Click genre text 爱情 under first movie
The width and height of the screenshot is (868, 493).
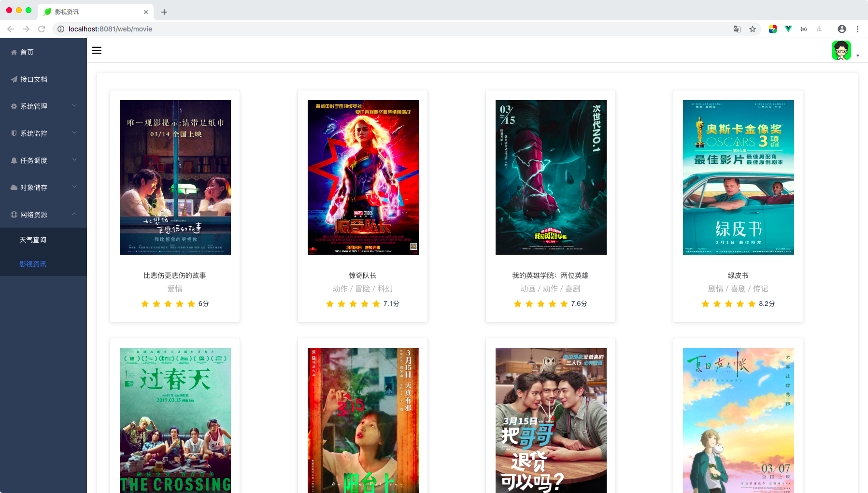(x=175, y=289)
